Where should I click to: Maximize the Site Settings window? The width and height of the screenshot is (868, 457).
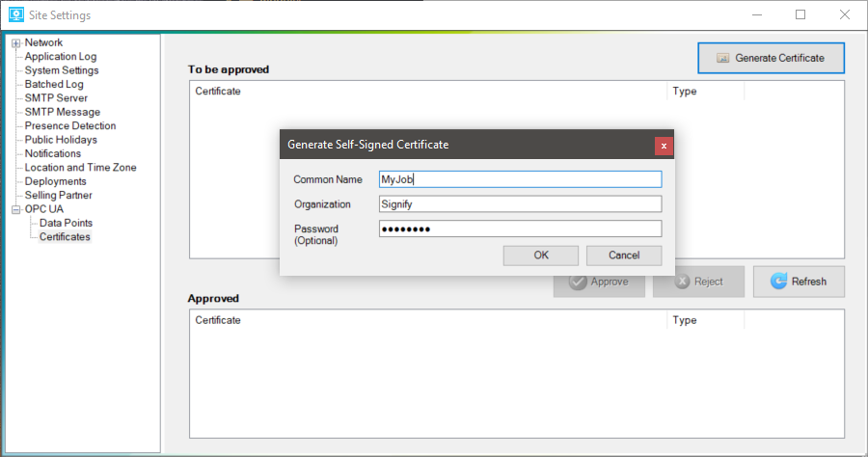point(800,14)
